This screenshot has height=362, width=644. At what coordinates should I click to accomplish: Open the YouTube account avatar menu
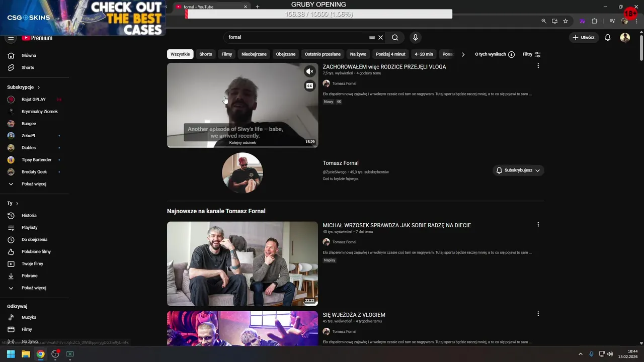point(625,37)
